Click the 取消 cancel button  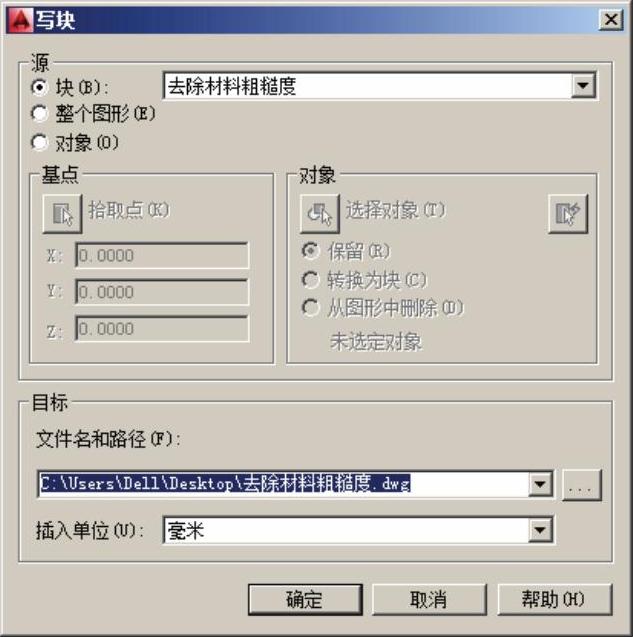click(x=429, y=600)
